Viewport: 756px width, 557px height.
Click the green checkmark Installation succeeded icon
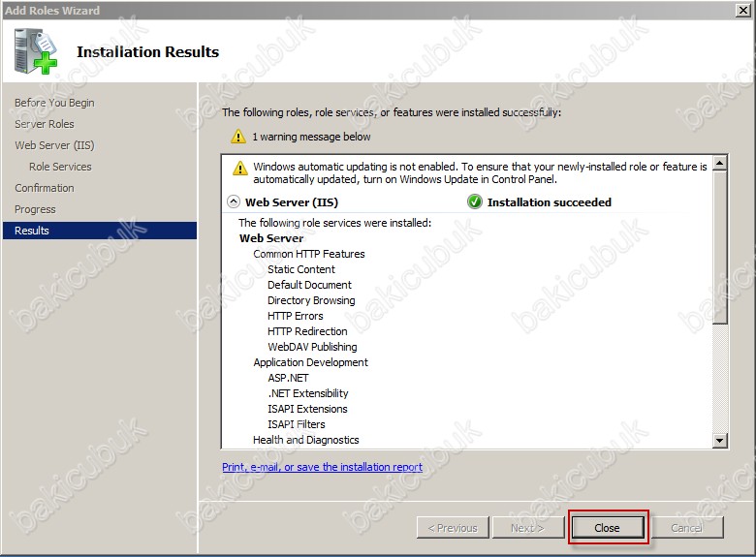474,201
